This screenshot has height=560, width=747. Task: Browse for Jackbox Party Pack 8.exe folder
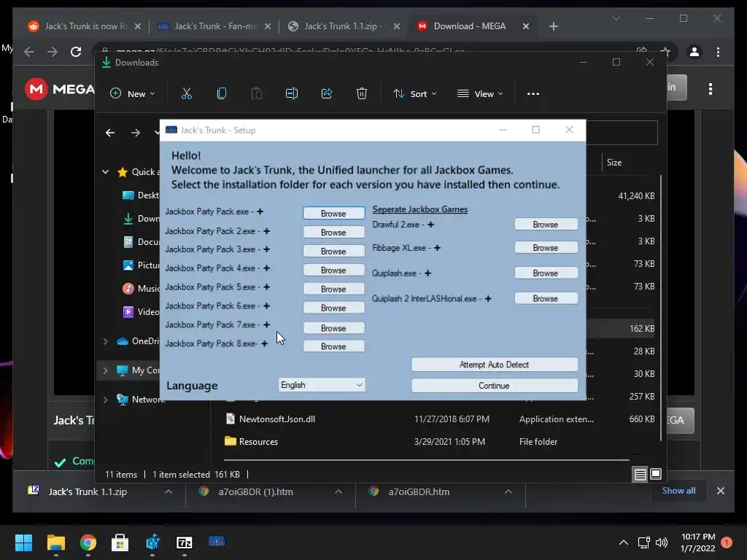[333, 346]
